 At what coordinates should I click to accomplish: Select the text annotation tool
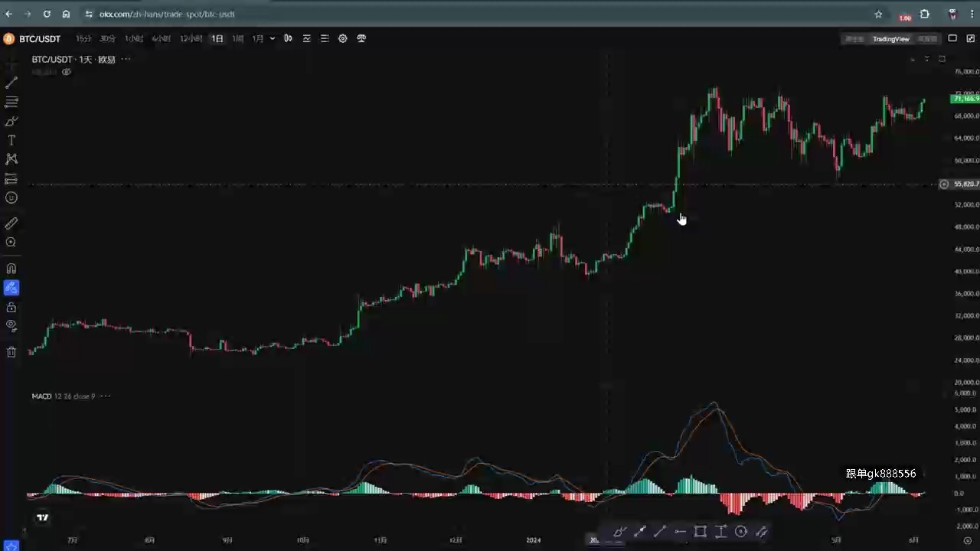[11, 140]
